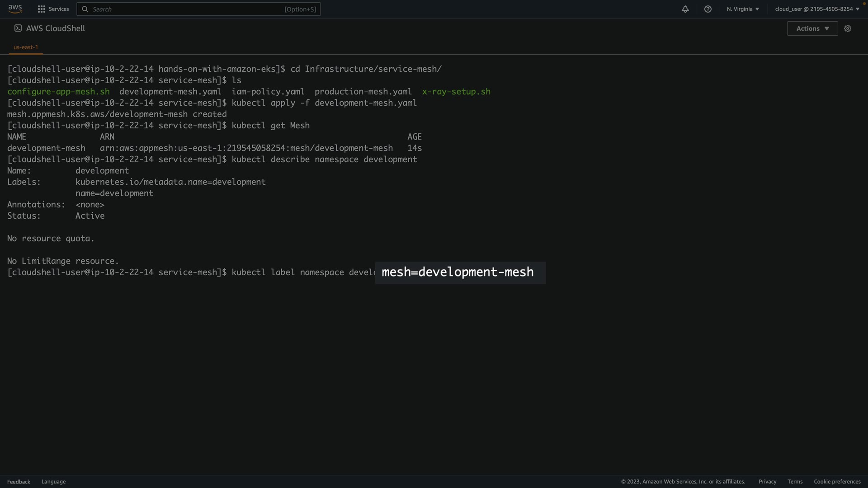Select the us-east-1 terminal tab
The image size is (868, 488).
click(x=26, y=47)
